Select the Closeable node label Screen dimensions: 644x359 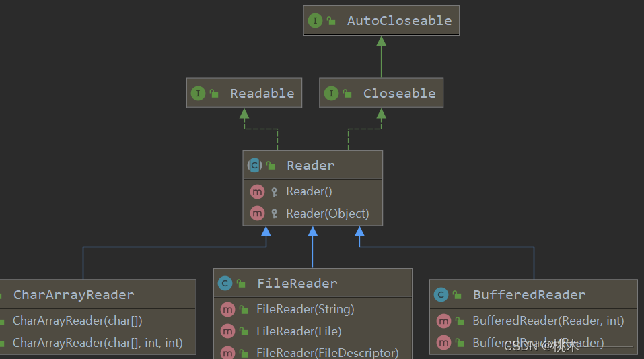[x=399, y=94]
